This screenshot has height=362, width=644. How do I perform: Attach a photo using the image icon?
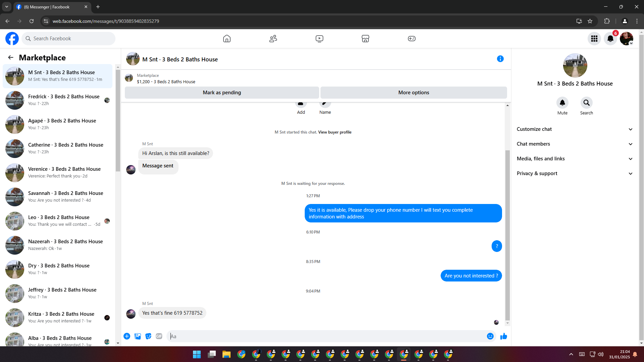[x=138, y=336]
